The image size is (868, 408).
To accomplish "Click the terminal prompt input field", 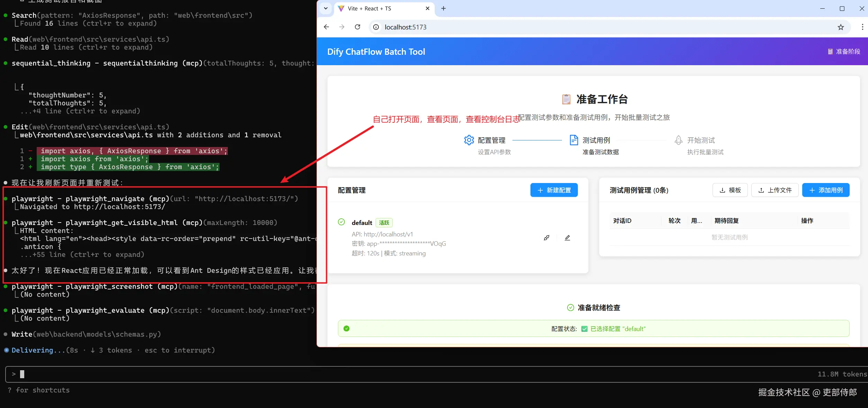I will (x=138, y=374).
